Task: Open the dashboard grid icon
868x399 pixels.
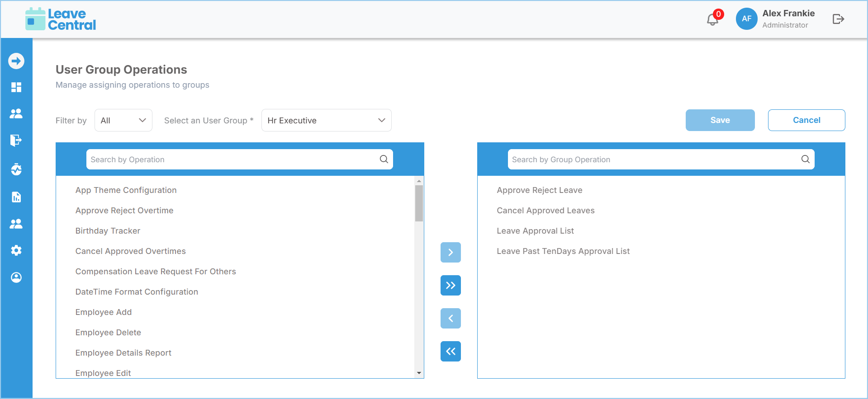Action: [x=16, y=87]
